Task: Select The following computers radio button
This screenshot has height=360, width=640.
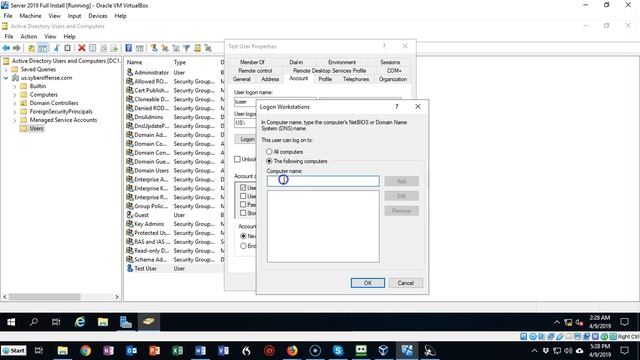Action: [269, 161]
